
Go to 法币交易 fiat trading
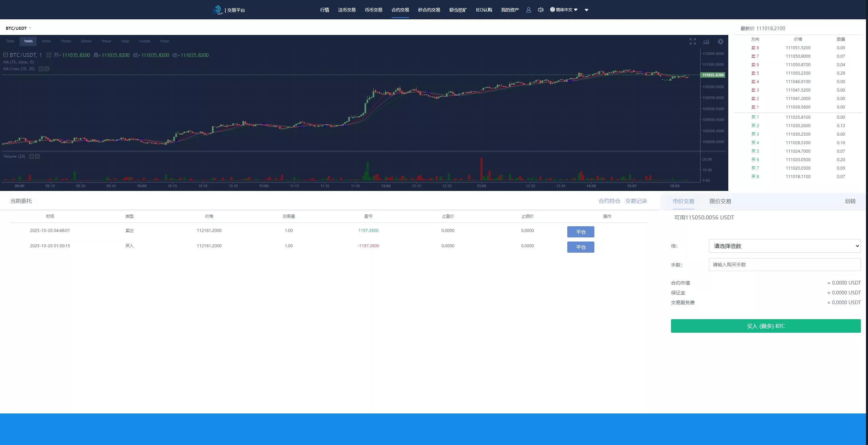[x=347, y=10]
